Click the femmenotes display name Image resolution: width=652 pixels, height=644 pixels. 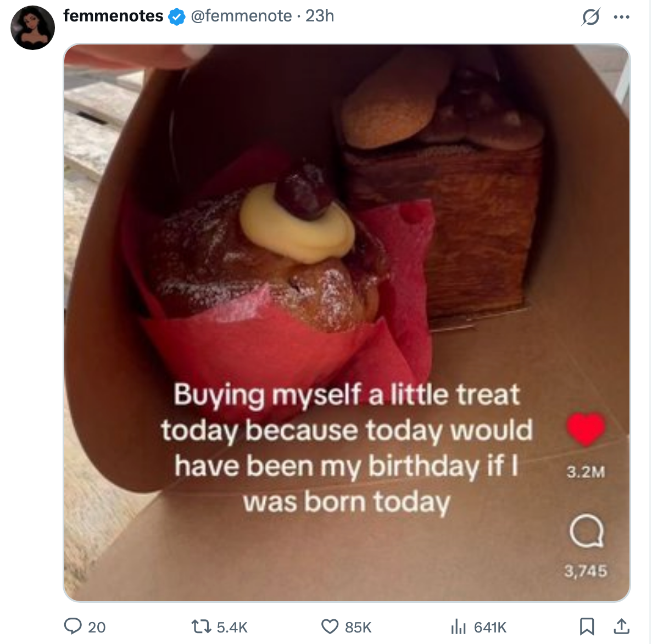(113, 16)
